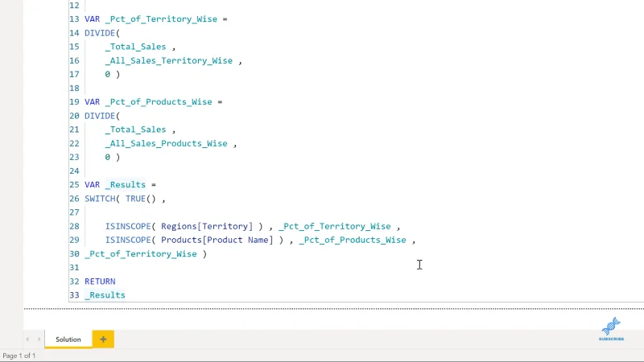Image resolution: width=644 pixels, height=362 pixels.
Task: Click 'ISINSCOPE(' on line 29
Action: pos(130,240)
